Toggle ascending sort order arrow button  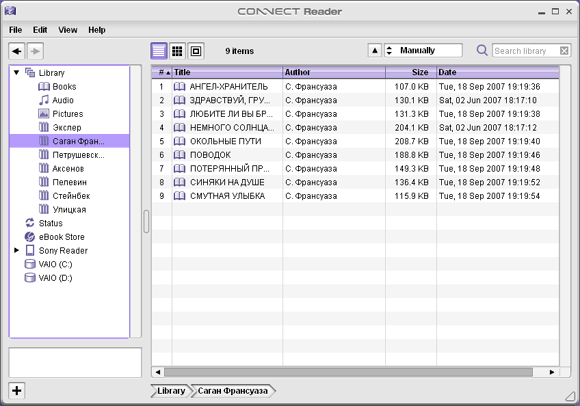375,50
